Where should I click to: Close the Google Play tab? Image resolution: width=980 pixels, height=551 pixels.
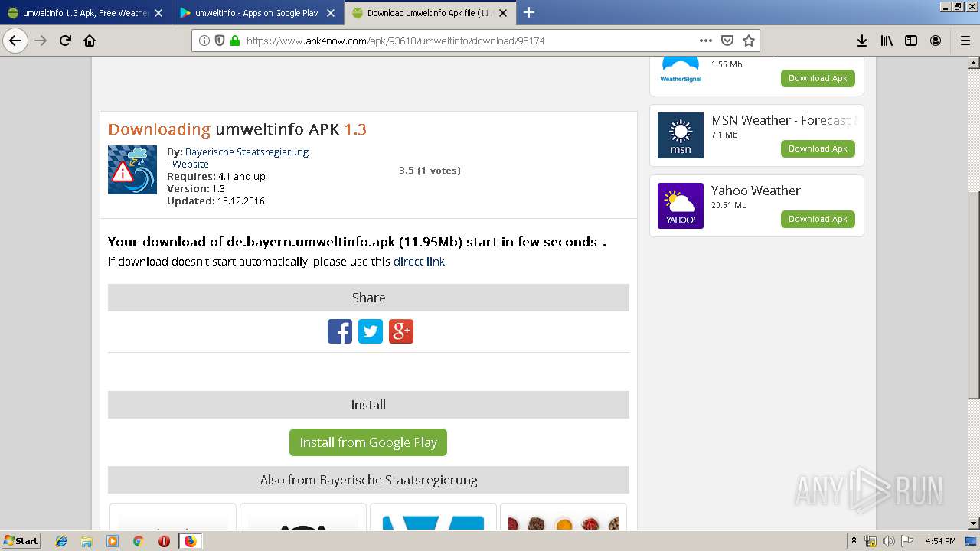(x=331, y=13)
